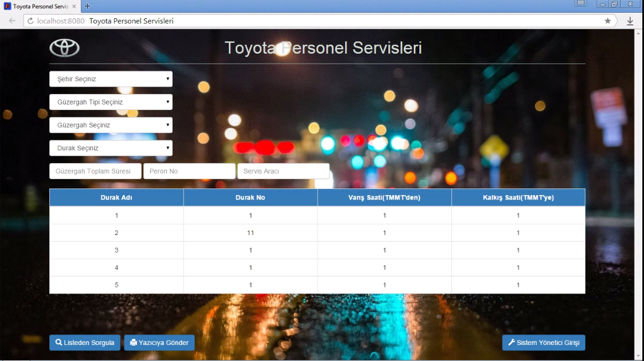Image resolution: width=644 pixels, height=361 pixels.
Task: Click the Durak No column header
Action: (250, 197)
